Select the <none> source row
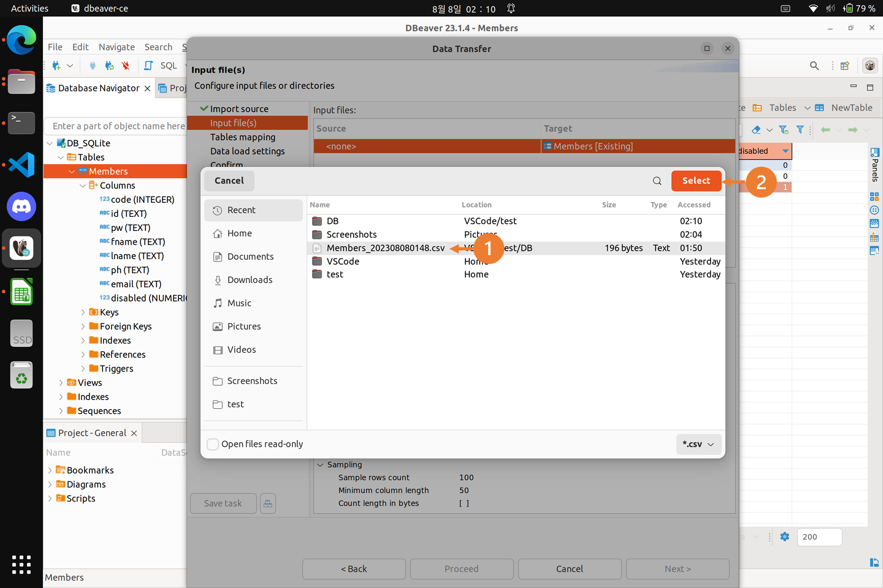 point(427,146)
